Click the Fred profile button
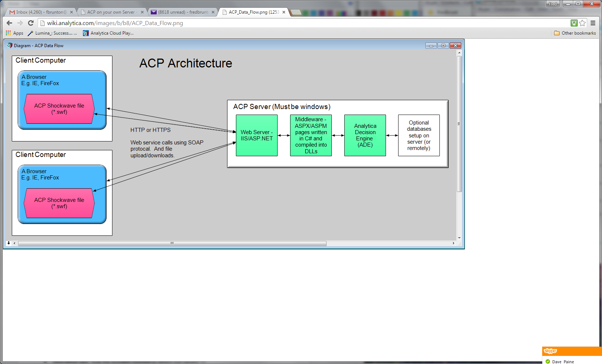Screen dimensions: 602x364 tap(553, 4)
